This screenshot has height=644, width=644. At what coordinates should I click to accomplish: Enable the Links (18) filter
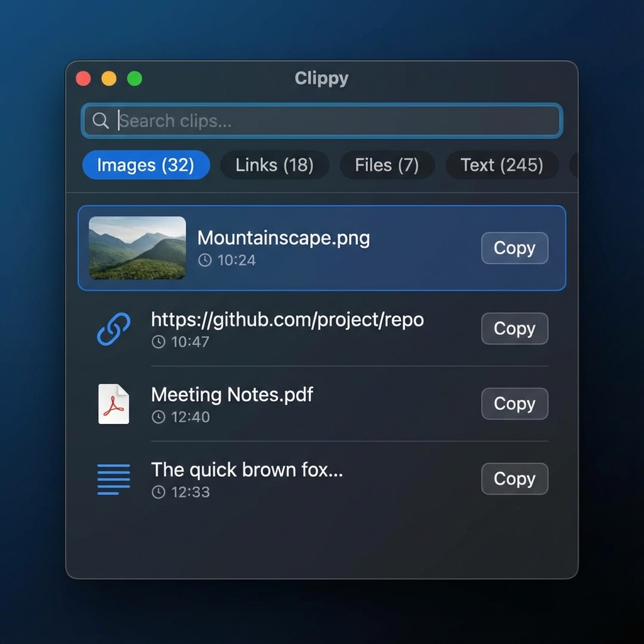tap(274, 165)
